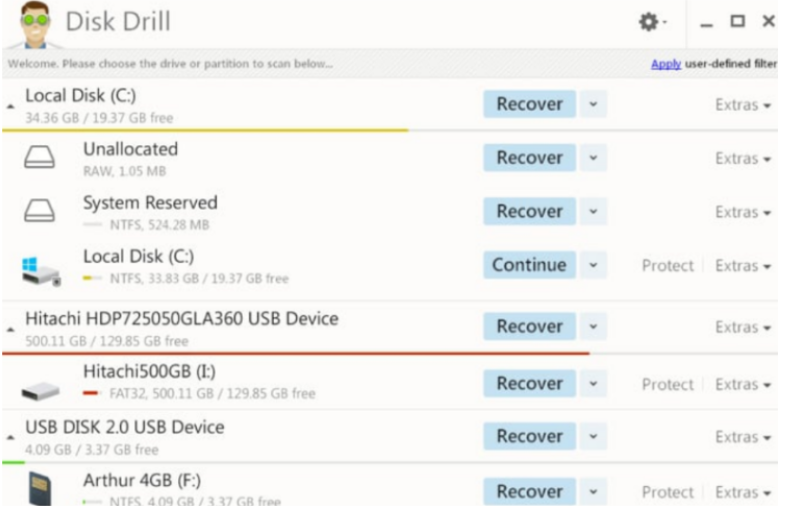Continue scanning Local Disk (C:) NTFS partition
The height and width of the screenshot is (506, 786).
point(529,266)
